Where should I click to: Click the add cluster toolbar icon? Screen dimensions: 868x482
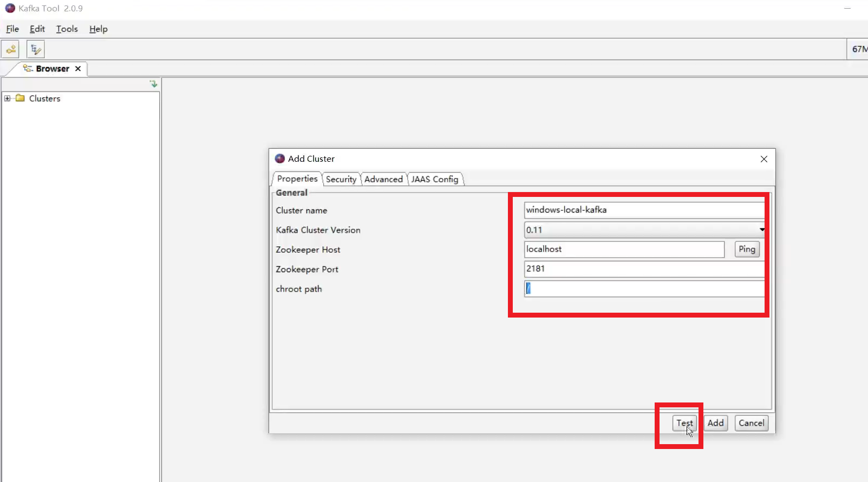point(11,49)
